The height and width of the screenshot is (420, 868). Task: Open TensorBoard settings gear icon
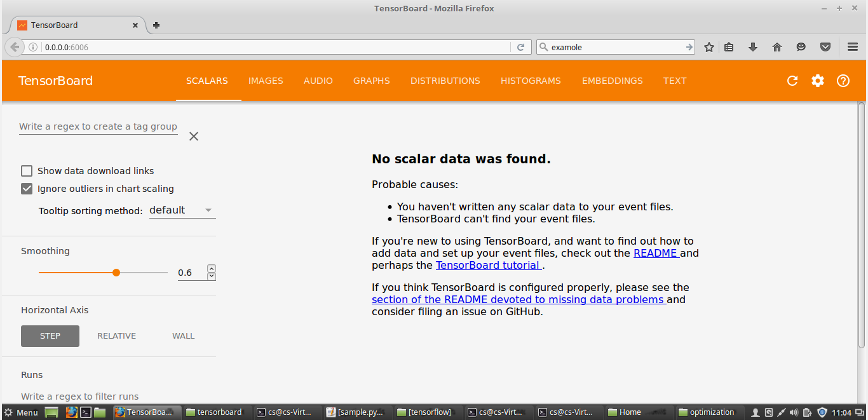[818, 81]
